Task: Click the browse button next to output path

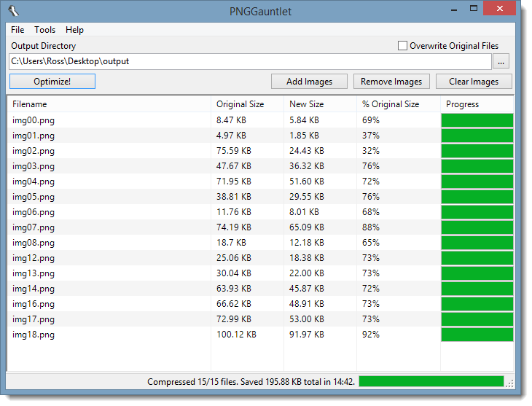Action: pyautogui.click(x=501, y=61)
